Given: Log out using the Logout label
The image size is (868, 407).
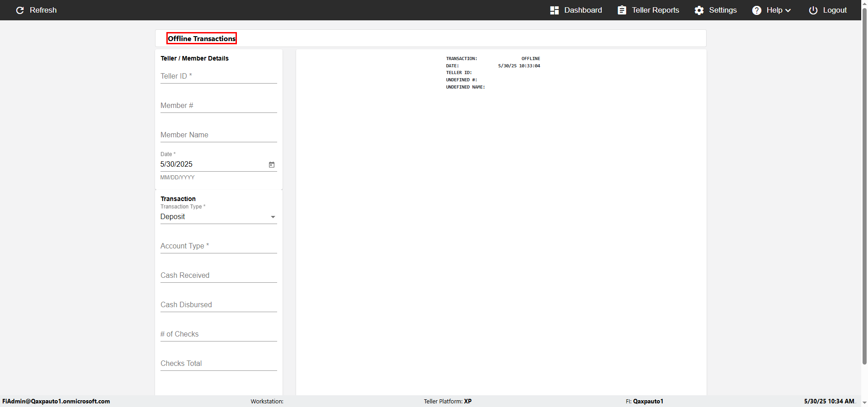Looking at the screenshot, I should click(835, 10).
